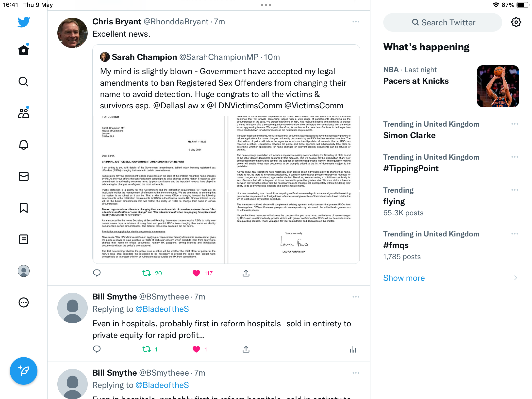Open the profile avatar item in sidebar
Viewport: 532px width, 399px height.
coord(24,271)
